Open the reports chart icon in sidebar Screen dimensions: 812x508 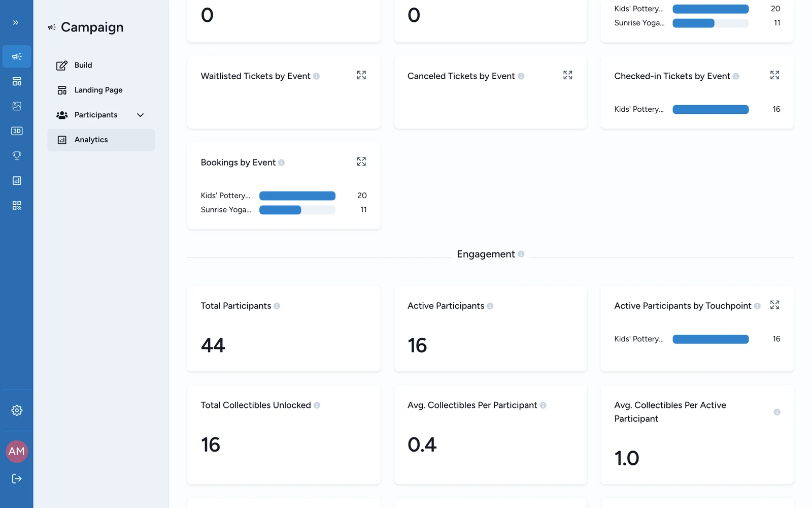point(17,181)
